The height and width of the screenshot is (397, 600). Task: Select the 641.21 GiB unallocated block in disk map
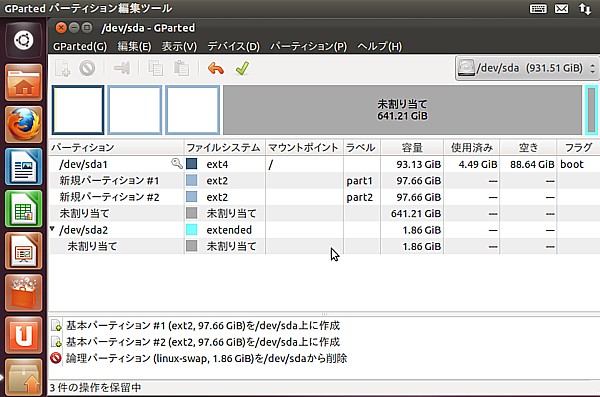[402, 110]
